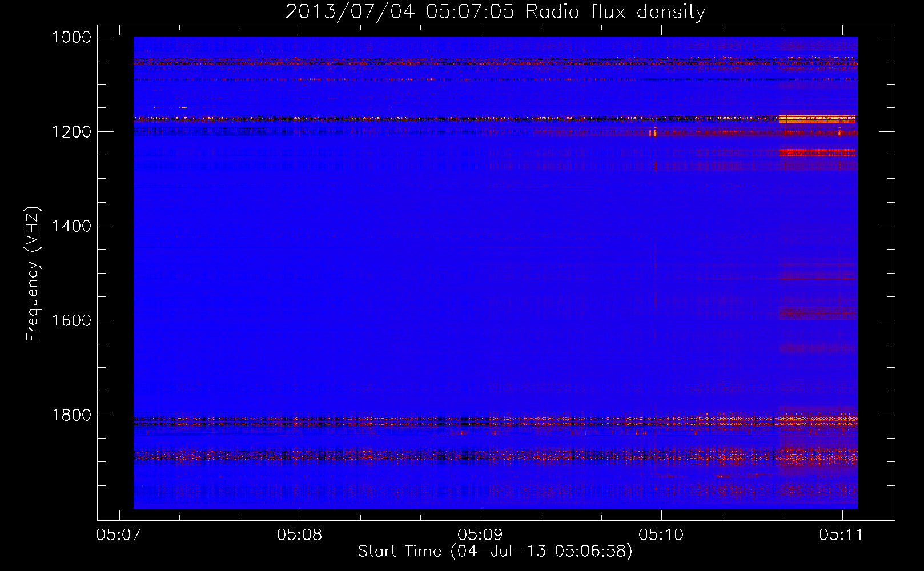The image size is (924, 571).
Task: Click the "Start Time (04-Jul-13 05:06:58)" axis label
Action: (495, 552)
